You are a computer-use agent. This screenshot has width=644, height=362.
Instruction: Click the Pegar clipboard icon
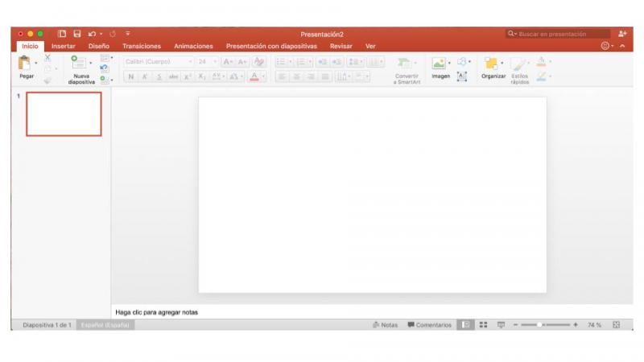click(x=25, y=63)
